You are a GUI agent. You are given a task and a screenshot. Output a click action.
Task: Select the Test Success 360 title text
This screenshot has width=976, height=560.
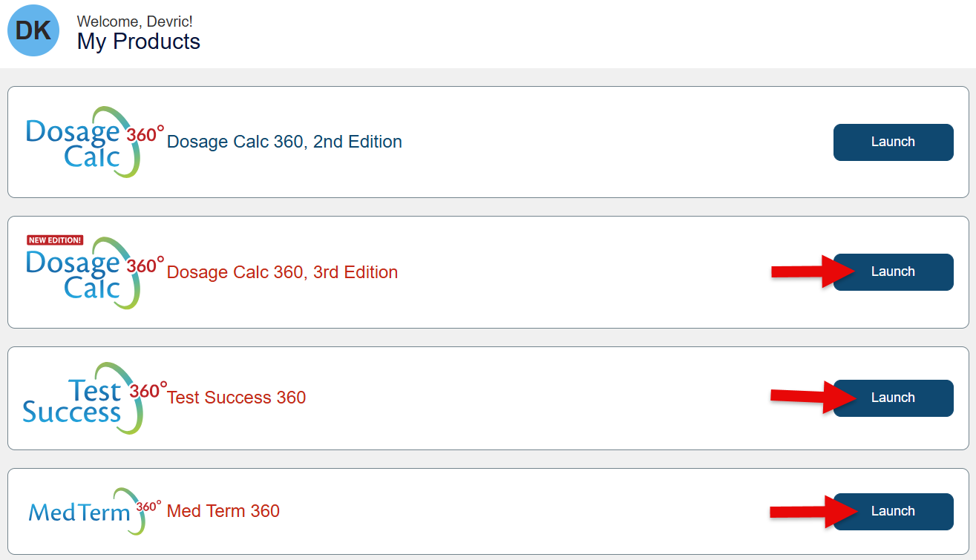pyautogui.click(x=236, y=398)
